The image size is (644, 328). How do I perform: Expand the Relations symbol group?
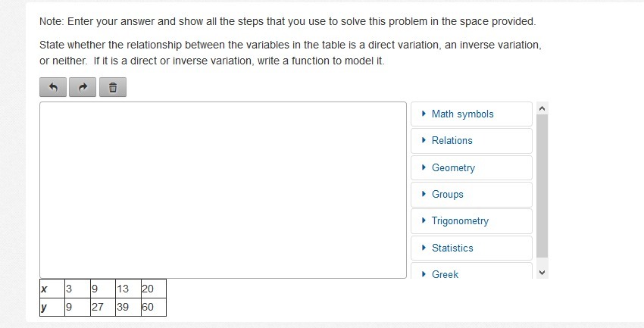pos(471,141)
